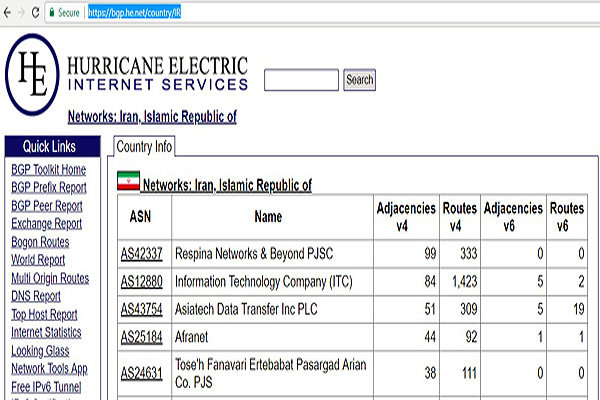Screen dimensions: 600x400
Task: Open Exchange Report link
Action: pos(46,224)
